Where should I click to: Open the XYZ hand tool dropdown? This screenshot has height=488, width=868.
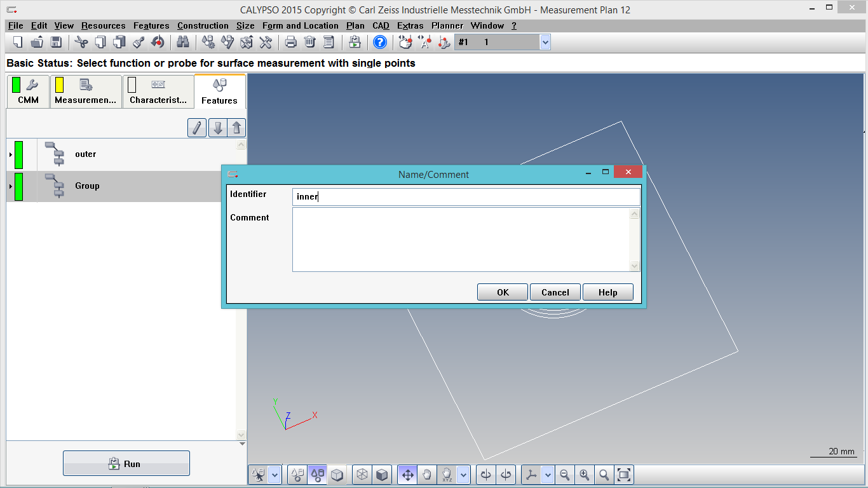tap(463, 475)
